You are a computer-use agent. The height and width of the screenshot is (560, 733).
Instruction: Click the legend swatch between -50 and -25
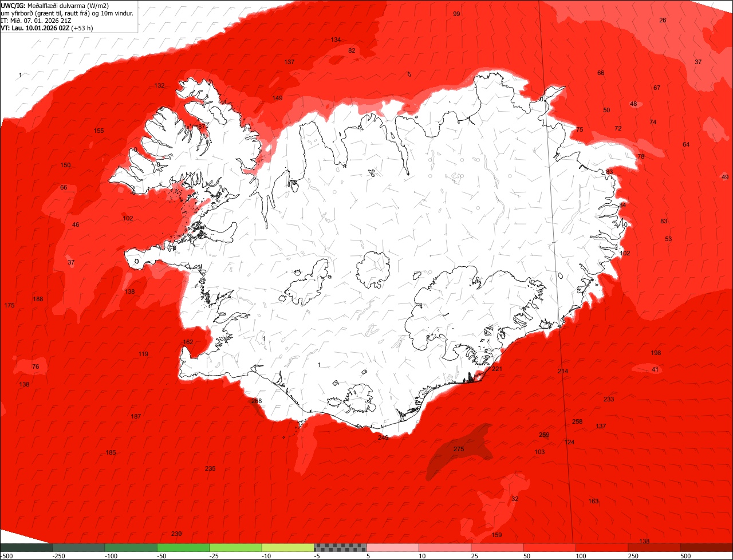tap(183, 547)
